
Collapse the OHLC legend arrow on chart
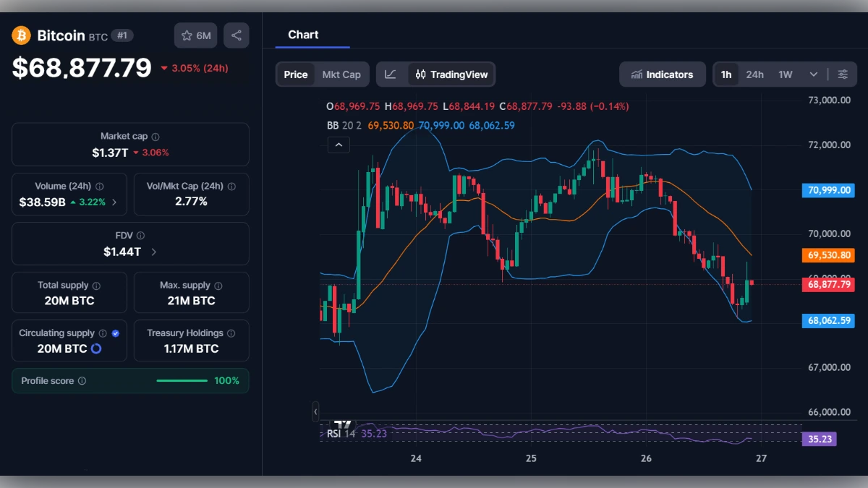(339, 145)
